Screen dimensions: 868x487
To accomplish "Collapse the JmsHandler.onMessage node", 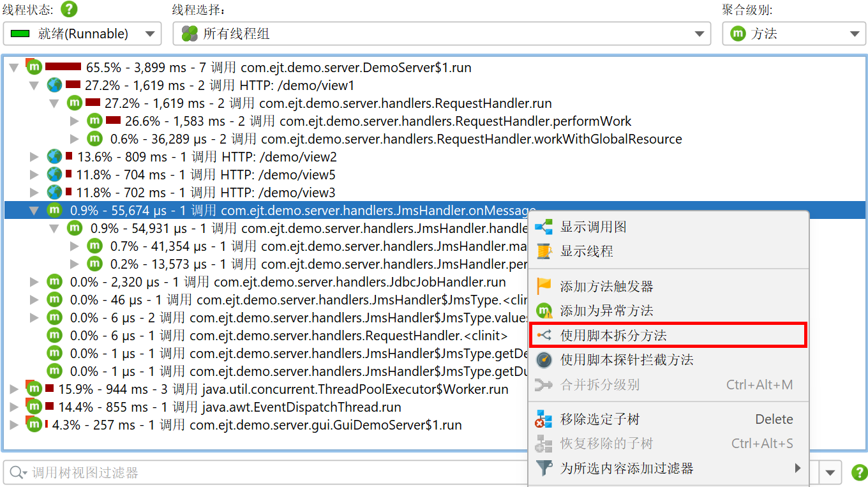I will click(34, 211).
